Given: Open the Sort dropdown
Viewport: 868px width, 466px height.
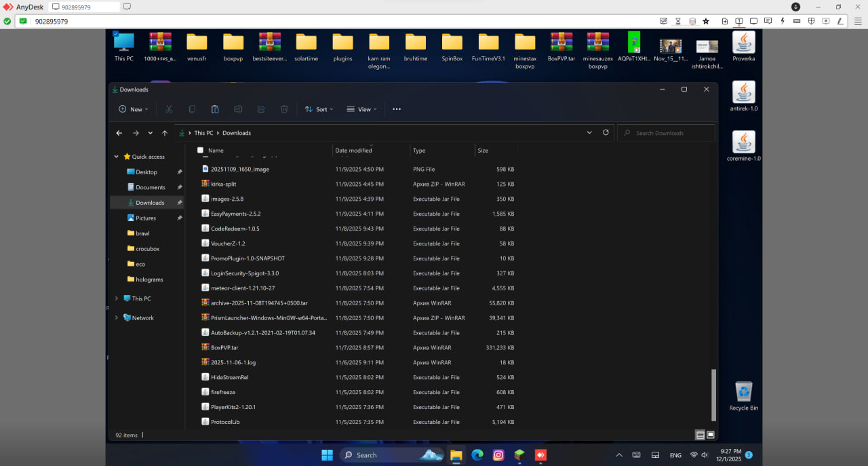Looking at the screenshot, I should (319, 109).
